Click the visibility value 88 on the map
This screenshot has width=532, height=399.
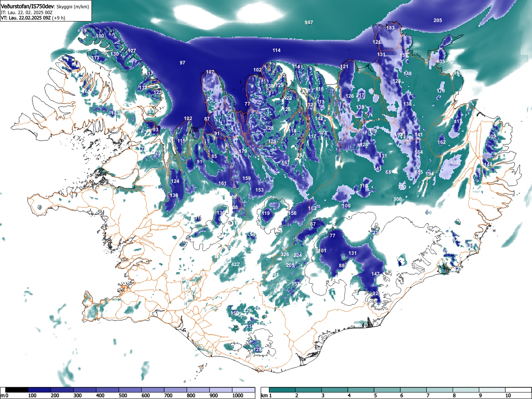342,266
